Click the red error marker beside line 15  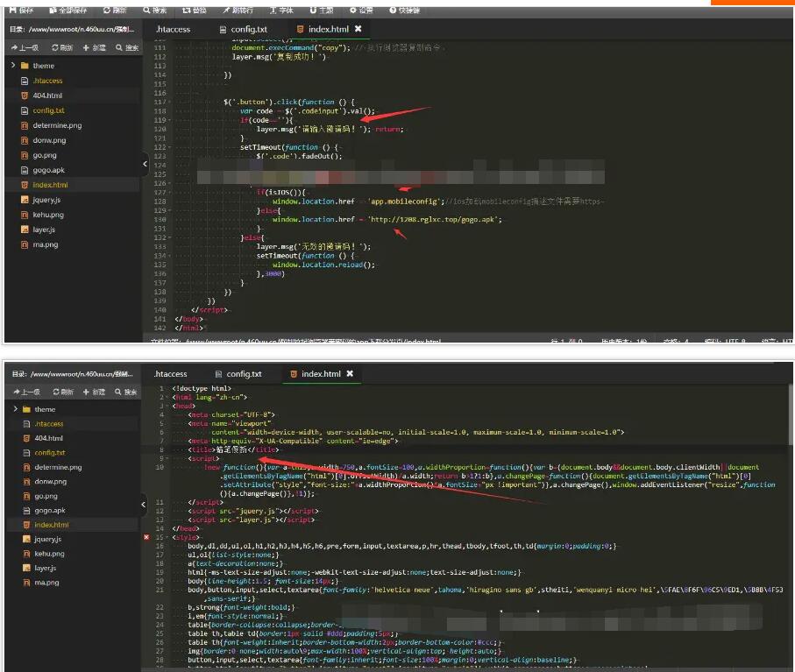tap(146, 537)
